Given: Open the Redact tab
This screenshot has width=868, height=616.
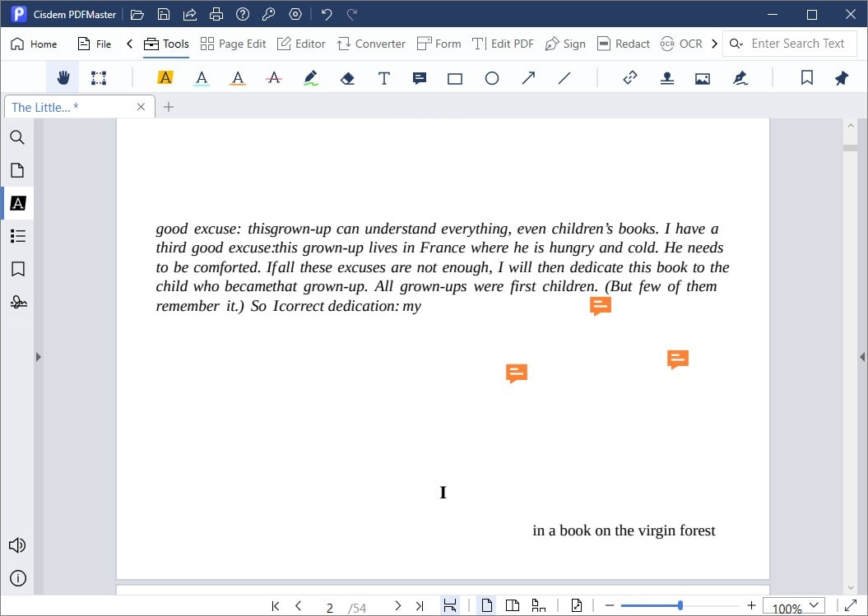Looking at the screenshot, I should point(624,44).
